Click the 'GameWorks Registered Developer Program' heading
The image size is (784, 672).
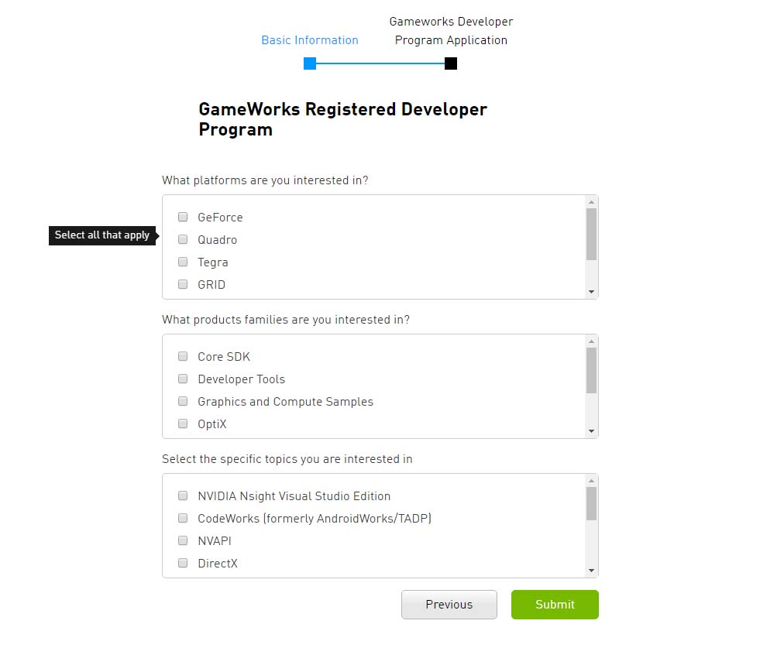coord(342,119)
